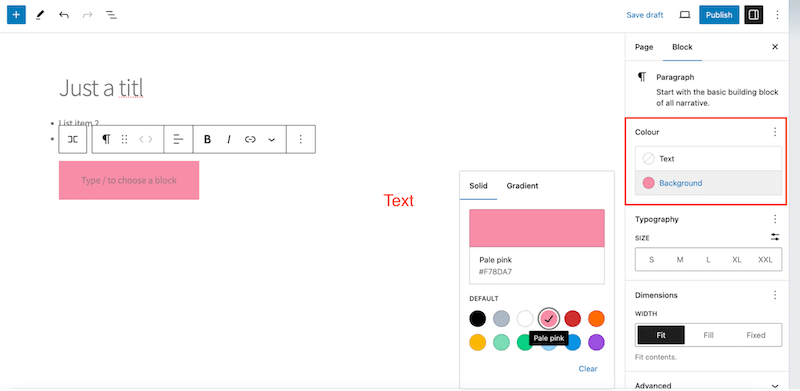Select the Solid colour tab

pos(479,186)
